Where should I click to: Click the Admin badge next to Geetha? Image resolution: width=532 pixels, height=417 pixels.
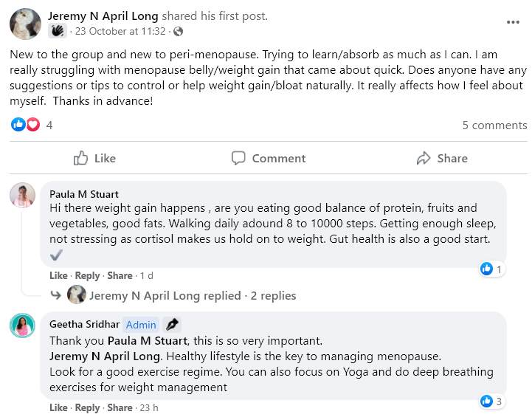click(x=140, y=324)
